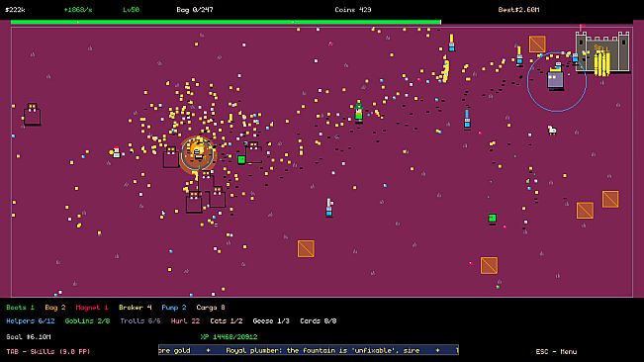Open the ESC - Menu option
Screen dimensions: 644x362
[x=556, y=352]
